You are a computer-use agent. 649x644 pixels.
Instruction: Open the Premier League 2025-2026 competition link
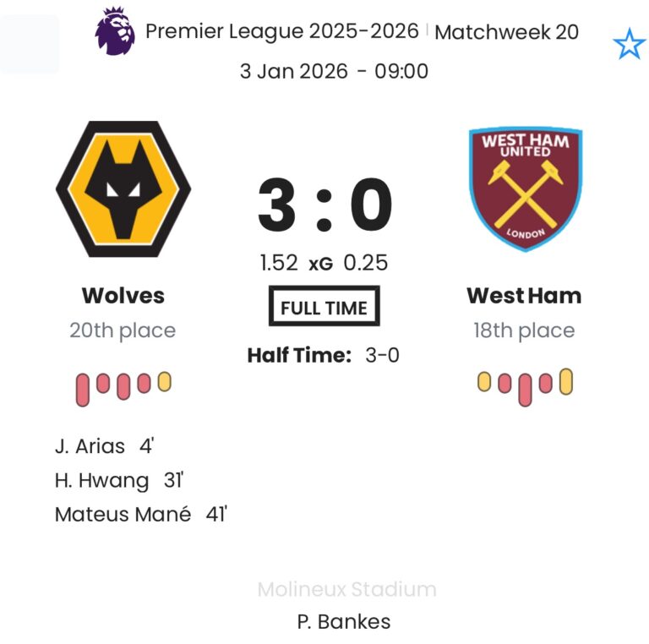pyautogui.click(x=281, y=31)
